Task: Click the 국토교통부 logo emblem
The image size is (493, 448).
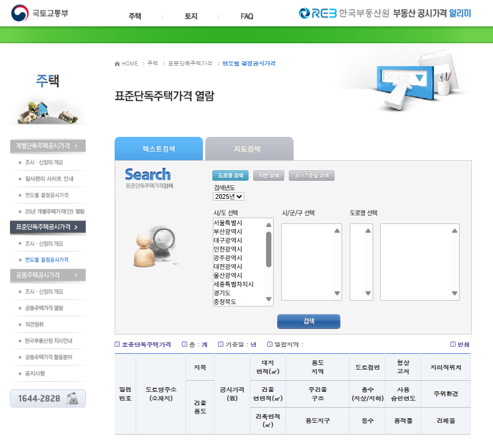Action: [20, 13]
